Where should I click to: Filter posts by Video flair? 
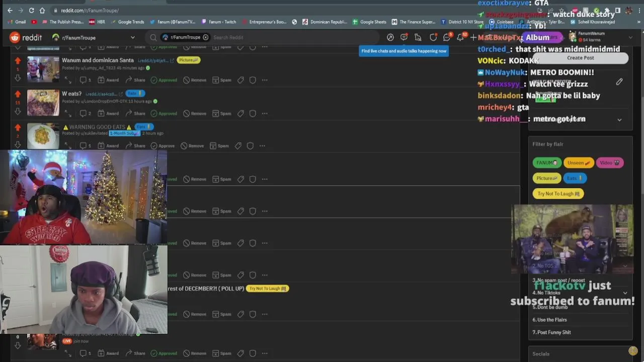pos(610,163)
